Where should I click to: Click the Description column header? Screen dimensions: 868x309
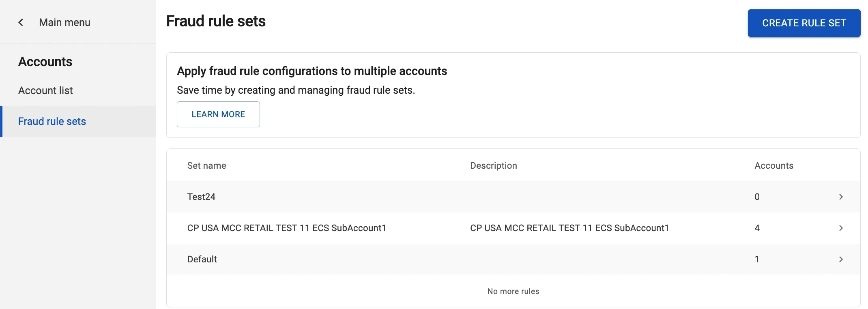(493, 165)
